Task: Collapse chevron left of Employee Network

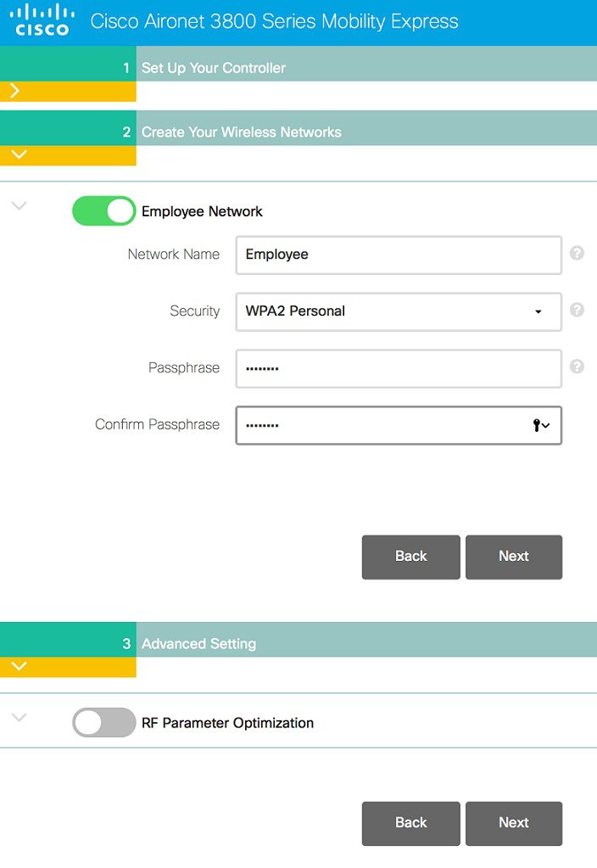Action: [20, 206]
